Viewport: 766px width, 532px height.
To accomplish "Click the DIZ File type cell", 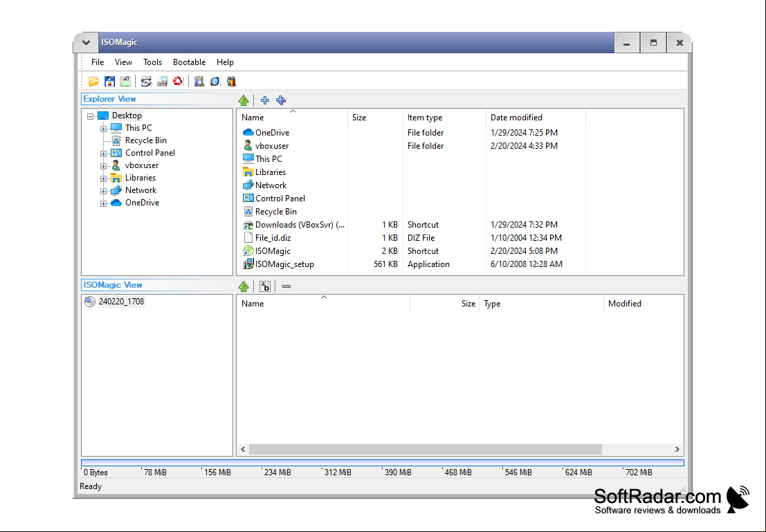I will [x=421, y=238].
